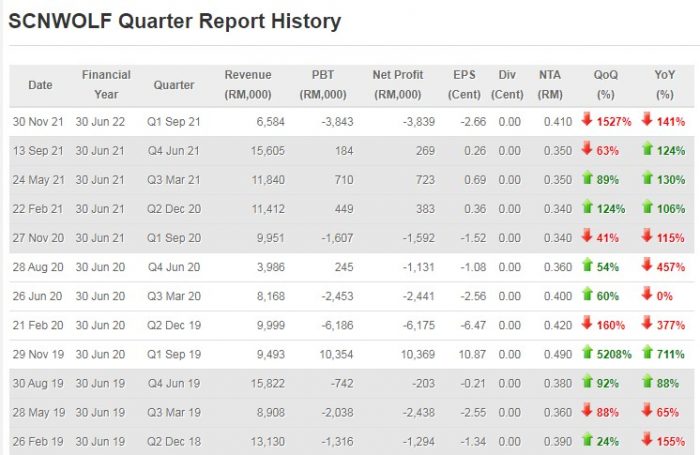Image resolution: width=700 pixels, height=455 pixels.
Task: Click the Date column header
Action: 40,85
